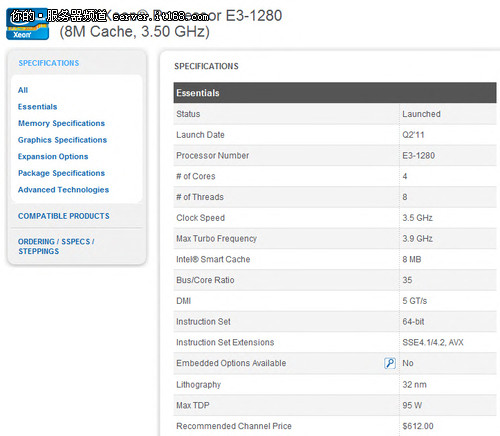
Task: Click the (8M Cache, 3.50 GHz) title line
Action: 134,32
